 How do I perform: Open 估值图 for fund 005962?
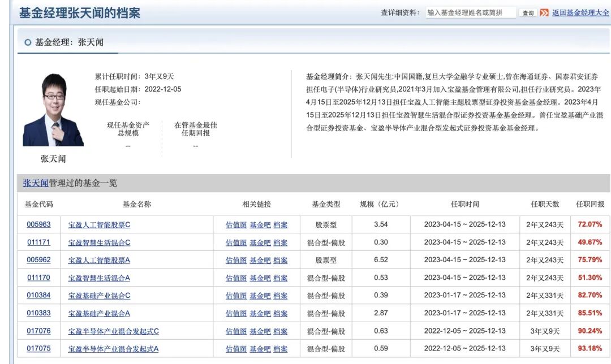click(x=236, y=260)
